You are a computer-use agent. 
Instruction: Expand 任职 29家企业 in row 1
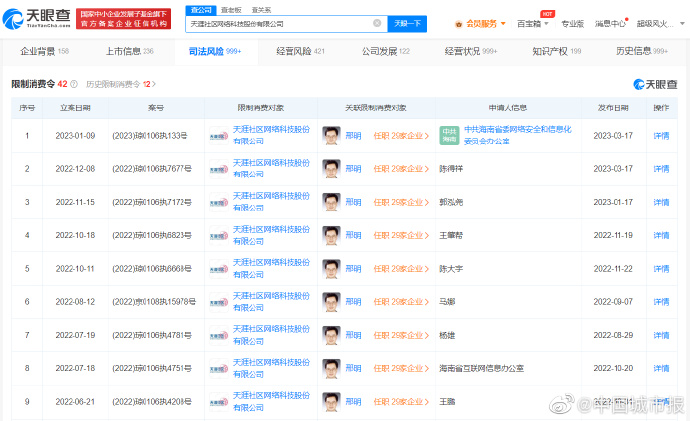pyautogui.click(x=401, y=136)
